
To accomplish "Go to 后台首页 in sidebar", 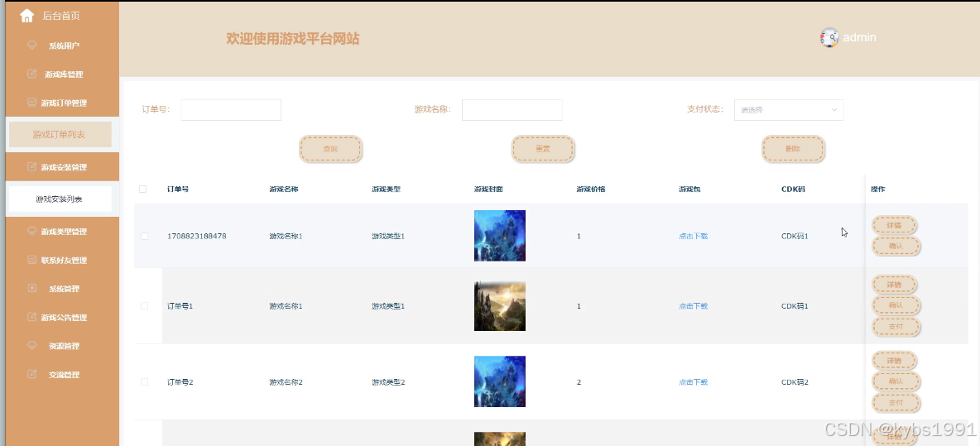I will point(62,16).
